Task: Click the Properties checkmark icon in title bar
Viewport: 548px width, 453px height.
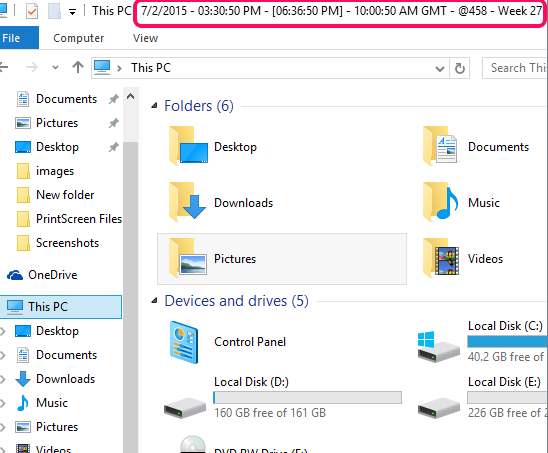Action: pos(32,11)
